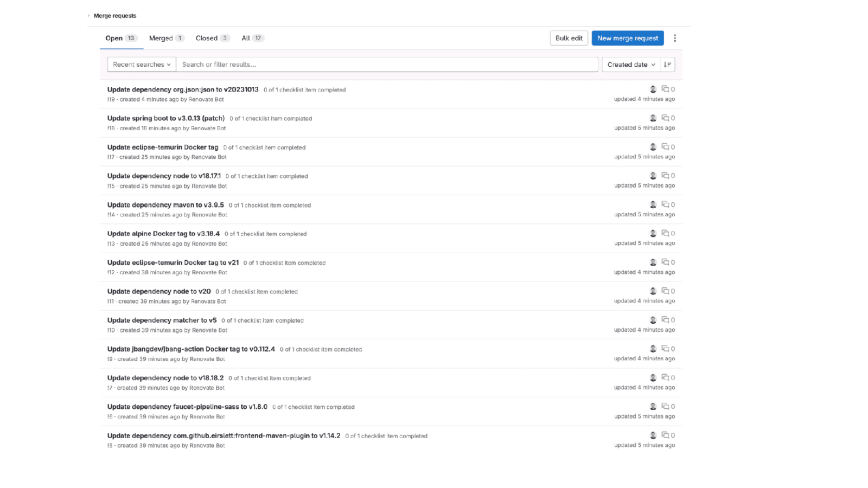Click assignee avatar for spring boot update
The width and height of the screenshot is (868, 488).
point(653,118)
